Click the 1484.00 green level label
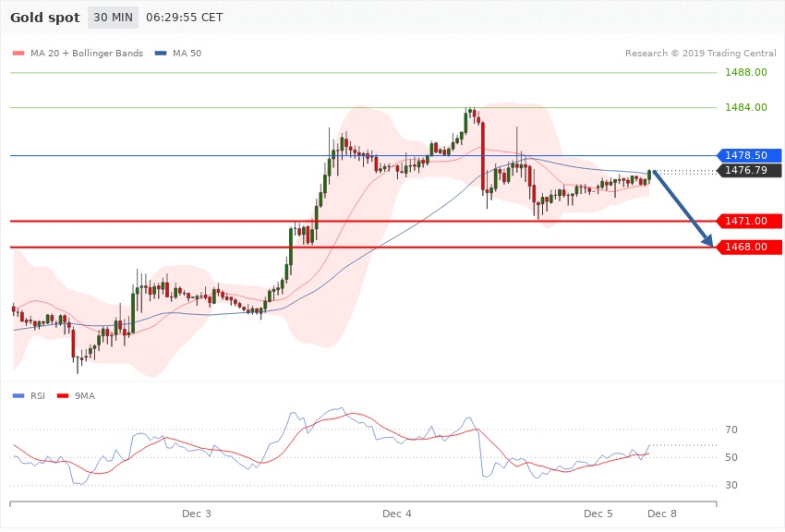 coord(746,107)
